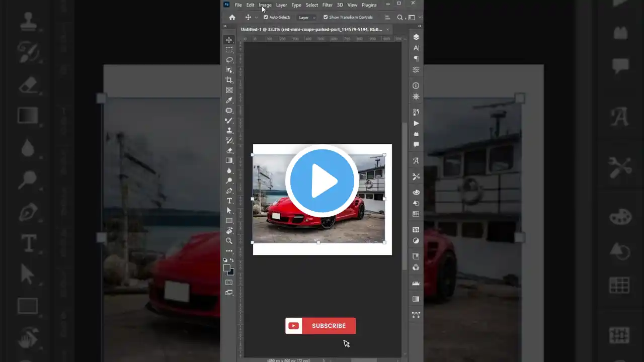The height and width of the screenshot is (362, 644).
Task: Activate the Zoom tool in toolbar
Action: (229, 241)
